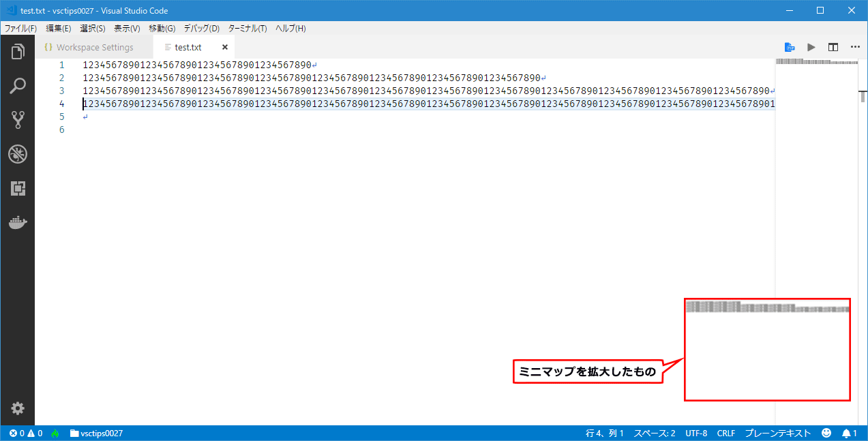Screen dimensions: 868x441
Task: Open the Source Control view
Action: [x=18, y=120]
